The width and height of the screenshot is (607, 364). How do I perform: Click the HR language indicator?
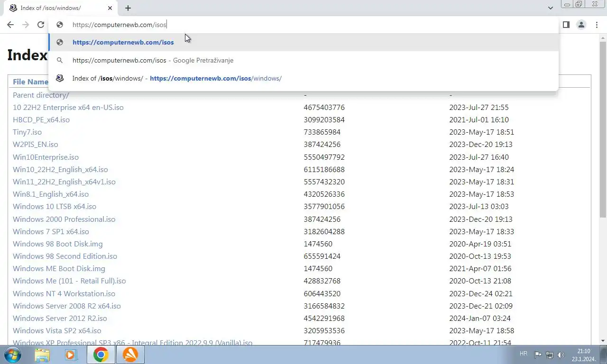(523, 354)
